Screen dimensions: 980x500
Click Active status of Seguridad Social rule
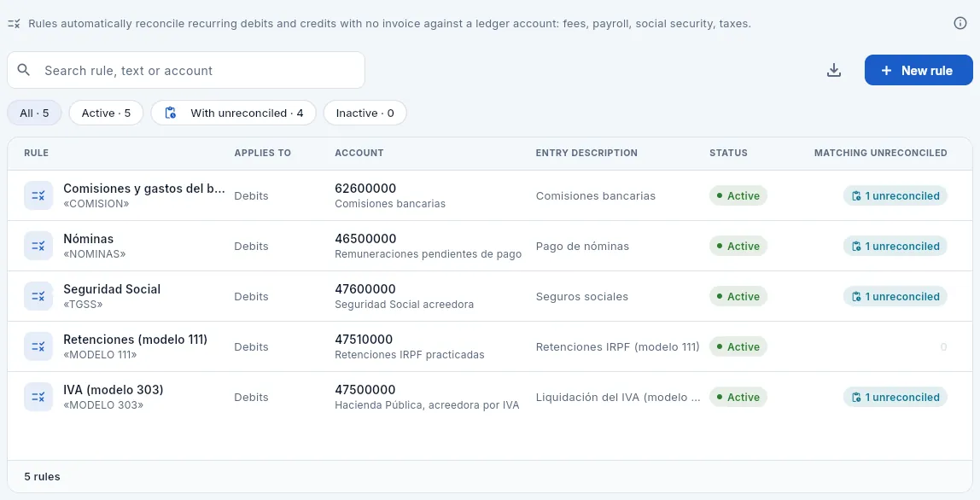pyautogui.click(x=738, y=296)
